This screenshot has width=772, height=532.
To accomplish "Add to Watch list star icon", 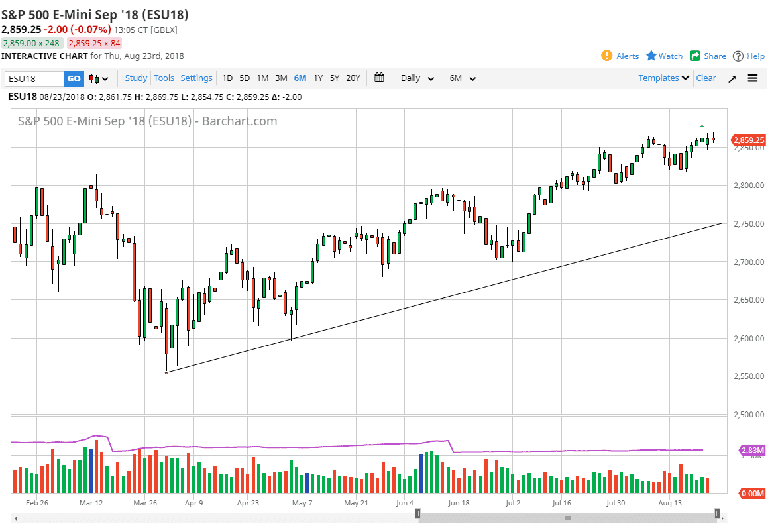I will point(651,56).
